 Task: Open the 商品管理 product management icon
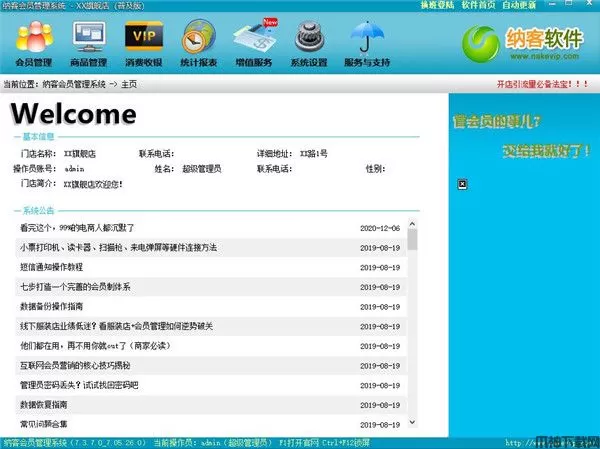(x=88, y=43)
